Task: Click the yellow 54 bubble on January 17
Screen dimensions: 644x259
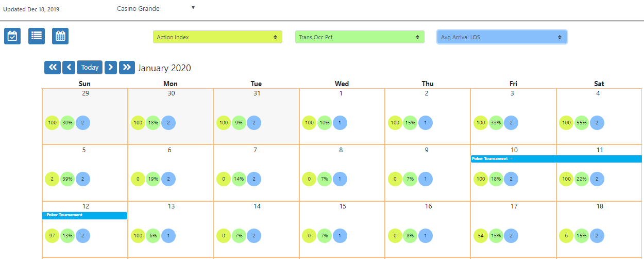Action: [x=481, y=235]
